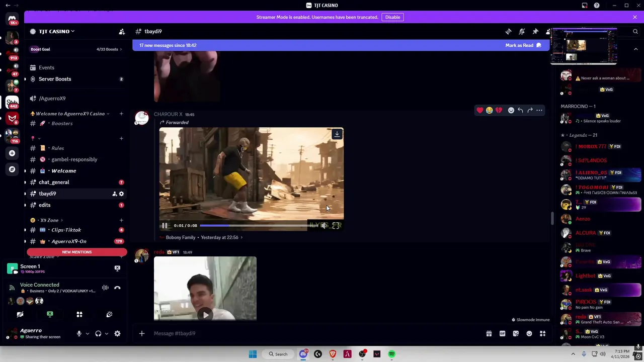The width and height of the screenshot is (644, 362).
Task: Open the Threads icon in channel header
Action: pyautogui.click(x=508, y=31)
